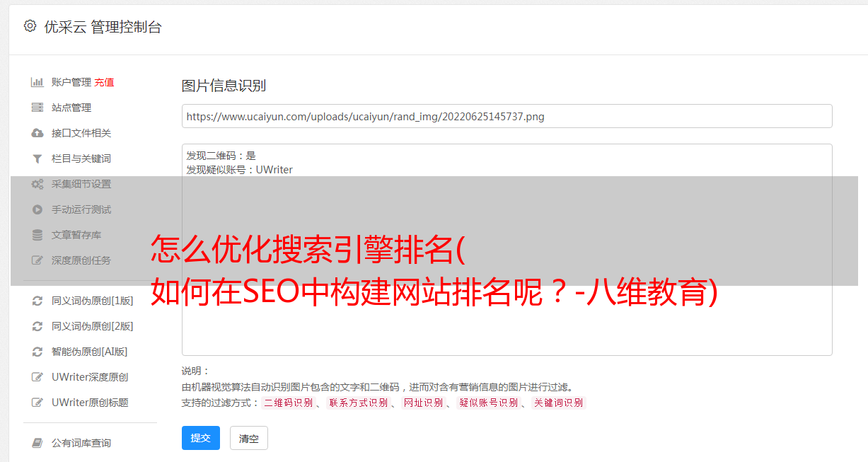Click the 发现二维码：是 result line
This screenshot has height=462, width=868.
[x=221, y=156]
